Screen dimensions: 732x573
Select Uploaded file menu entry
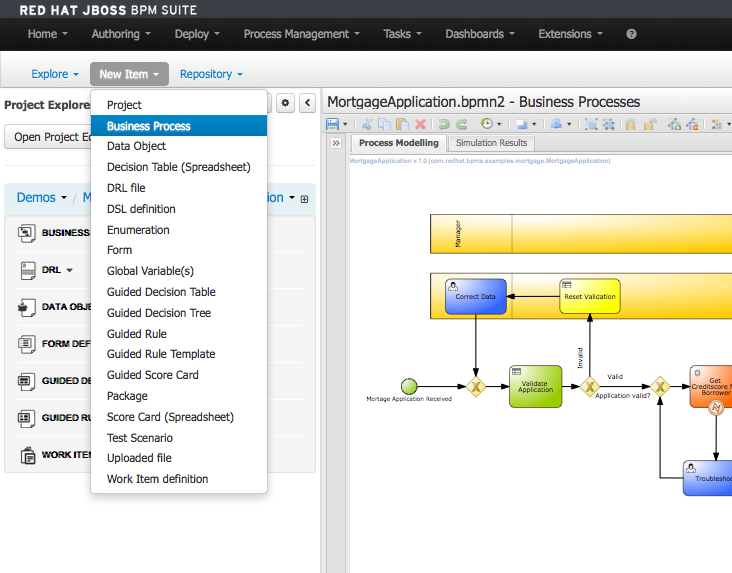(179, 459)
